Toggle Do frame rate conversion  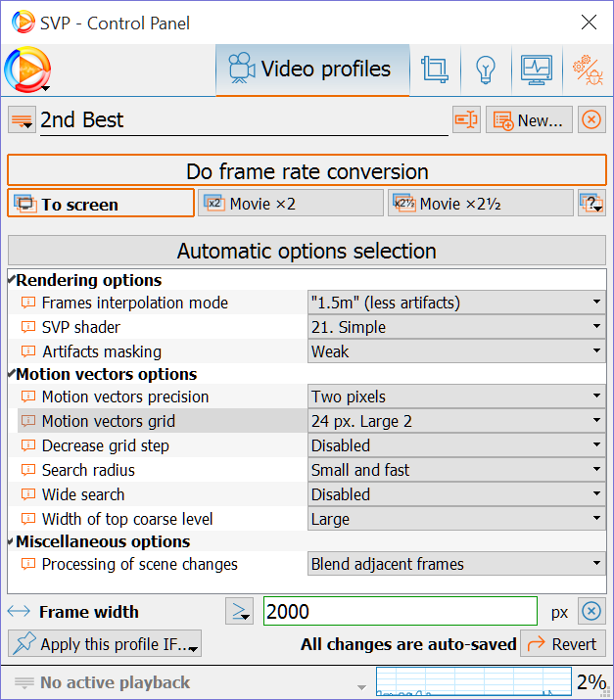coord(307,171)
